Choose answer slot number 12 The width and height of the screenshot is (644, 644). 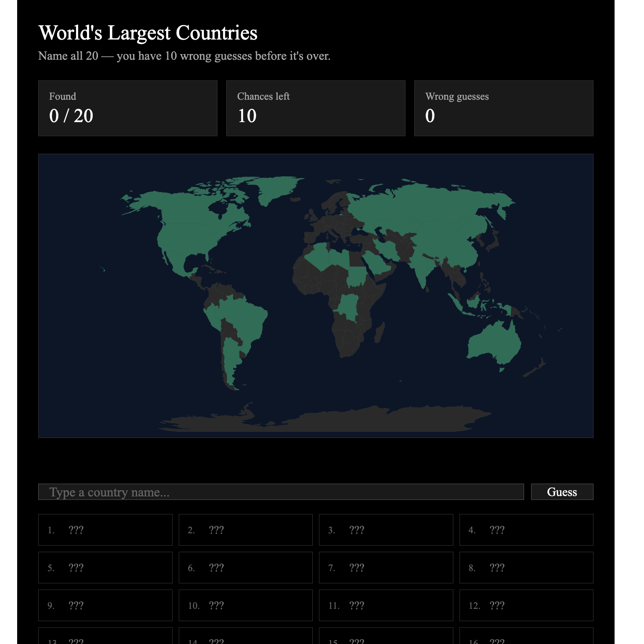click(x=526, y=605)
